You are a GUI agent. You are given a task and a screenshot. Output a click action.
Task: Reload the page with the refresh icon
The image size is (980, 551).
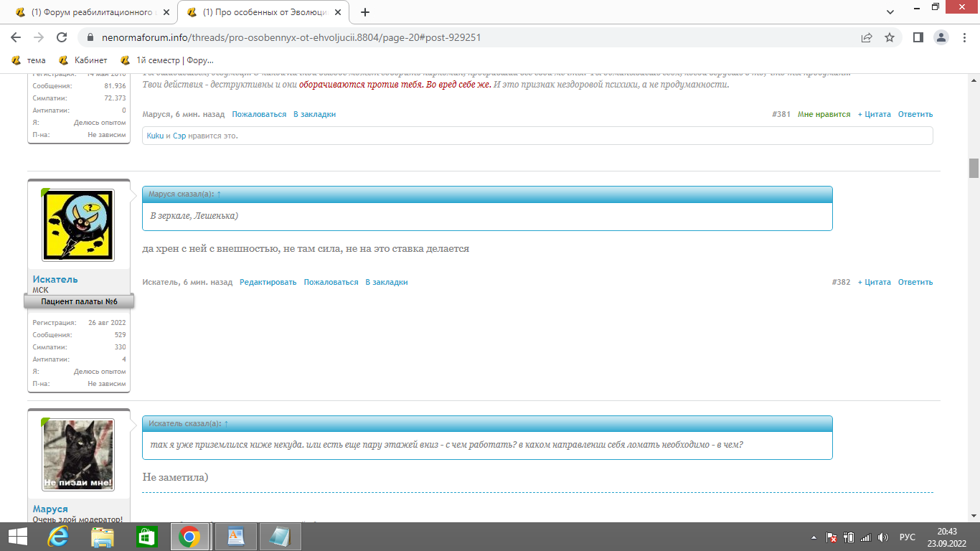(62, 37)
